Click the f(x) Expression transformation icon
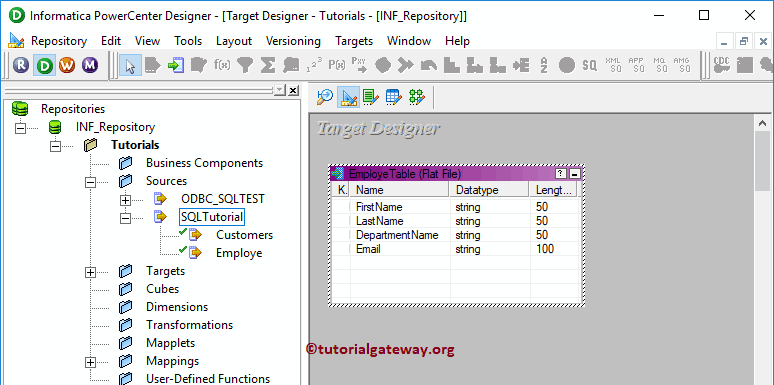Screen dimensions: 774x385 point(222,65)
